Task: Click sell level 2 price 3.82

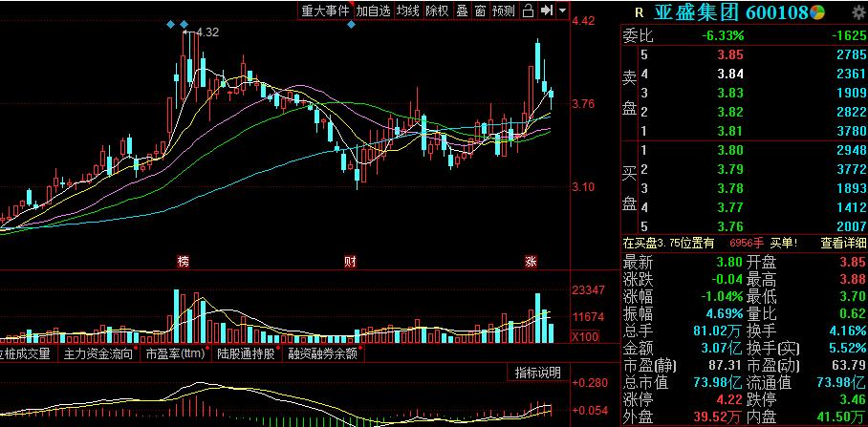Action: (730, 113)
